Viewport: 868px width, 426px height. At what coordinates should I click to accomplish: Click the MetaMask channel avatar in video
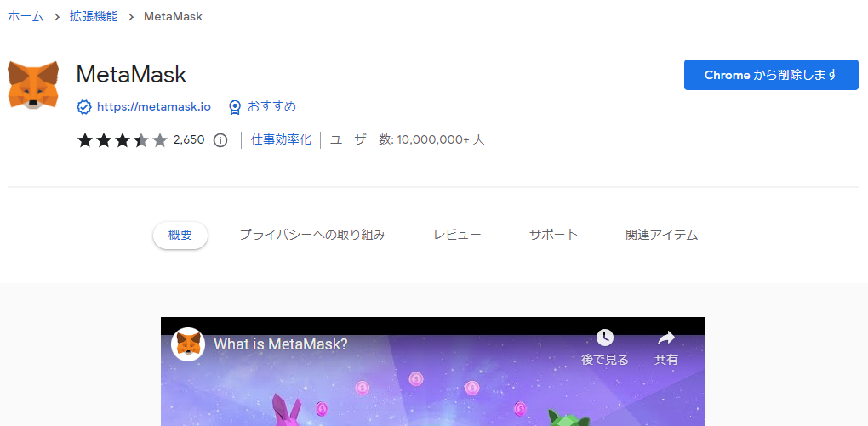point(188,344)
